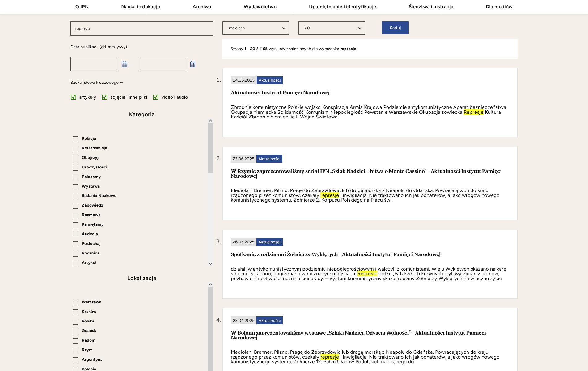This screenshot has height=371, width=588.
Task: Uncheck the artykuły checkbox
Action: pyautogui.click(x=74, y=97)
